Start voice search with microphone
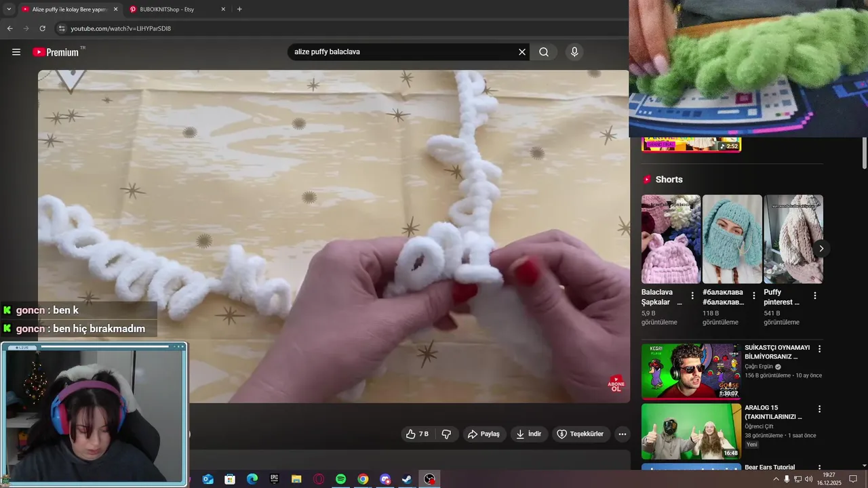 click(x=574, y=52)
